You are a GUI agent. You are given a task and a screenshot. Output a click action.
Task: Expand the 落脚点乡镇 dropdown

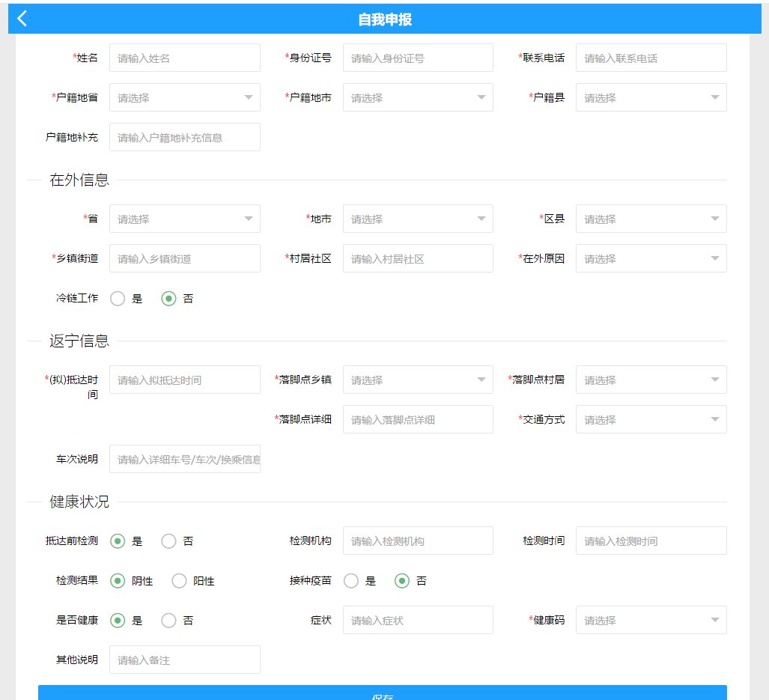click(x=418, y=380)
